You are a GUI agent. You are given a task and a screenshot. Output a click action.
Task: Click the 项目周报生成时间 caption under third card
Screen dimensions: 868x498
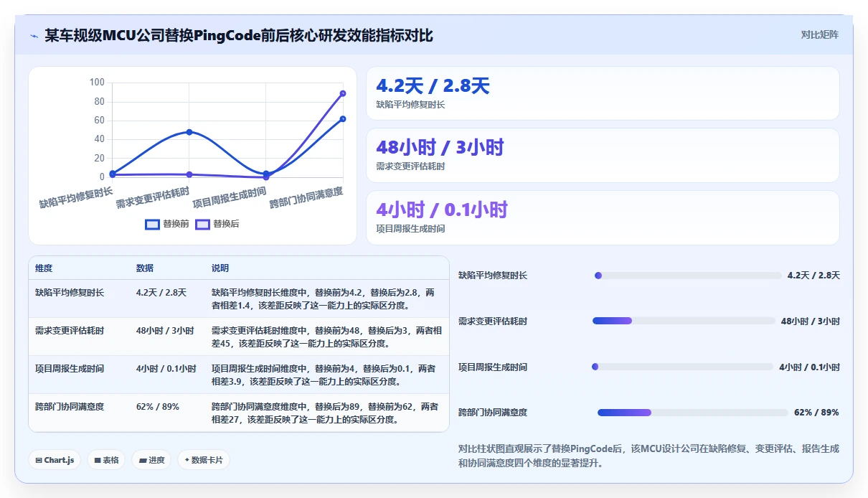click(x=410, y=229)
